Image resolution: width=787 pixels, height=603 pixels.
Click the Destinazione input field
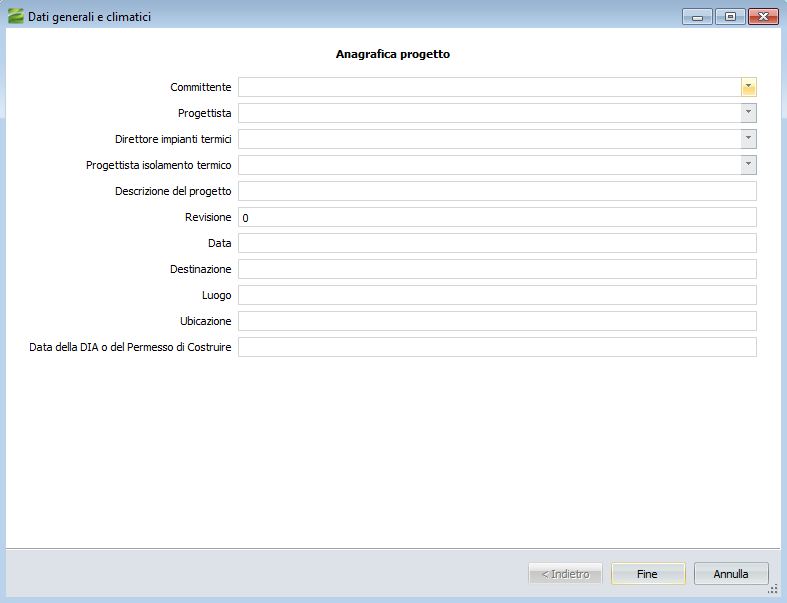[x=497, y=269]
